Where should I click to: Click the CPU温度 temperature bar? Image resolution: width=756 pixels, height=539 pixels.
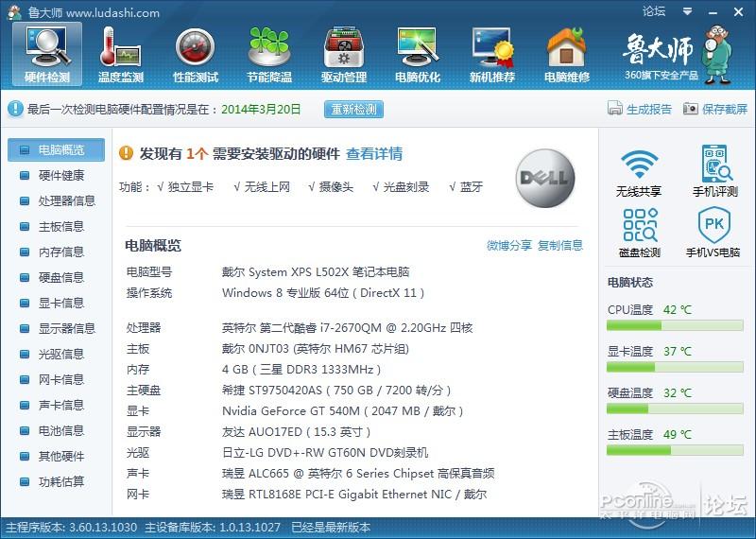675,326
